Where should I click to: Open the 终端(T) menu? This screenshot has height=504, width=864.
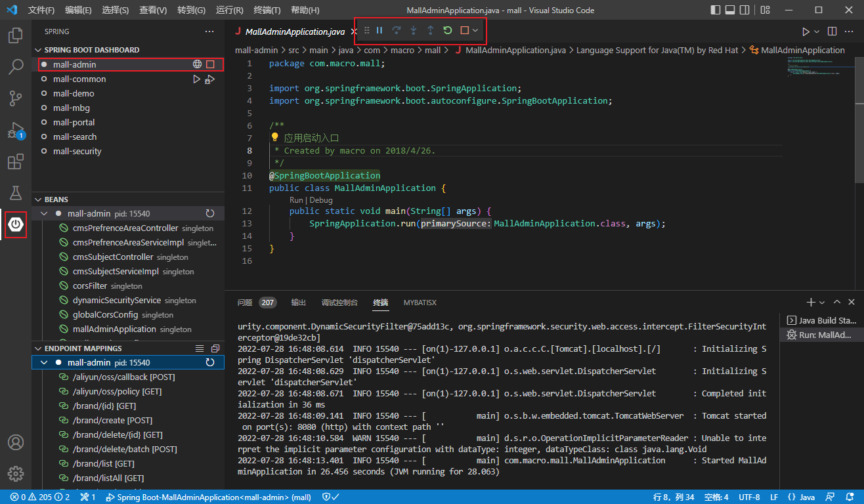click(x=267, y=10)
